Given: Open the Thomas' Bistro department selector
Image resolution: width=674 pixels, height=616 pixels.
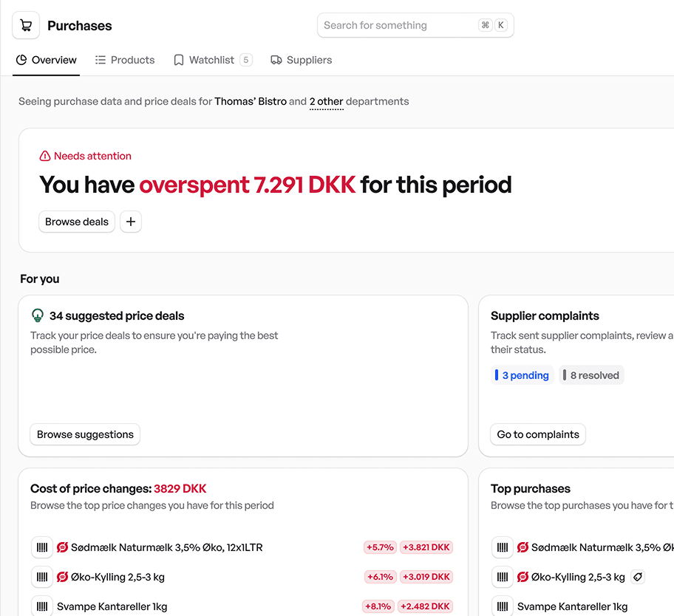Looking at the screenshot, I should point(251,101).
